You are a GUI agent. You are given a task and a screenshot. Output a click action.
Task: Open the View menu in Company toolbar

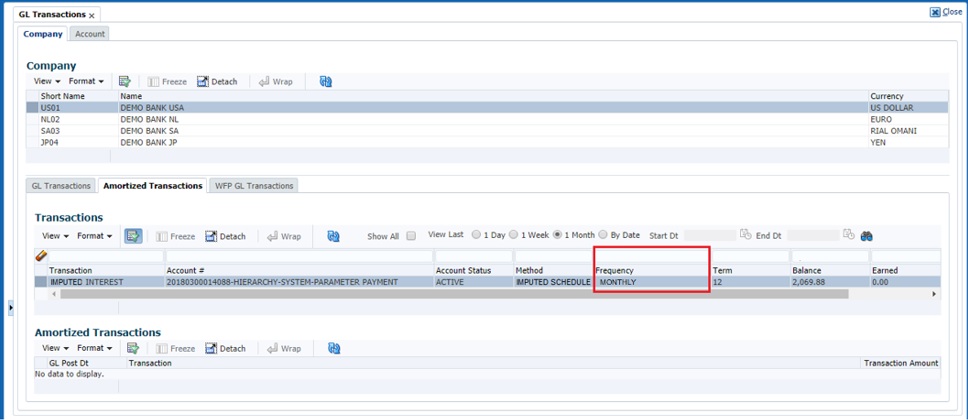(x=47, y=82)
